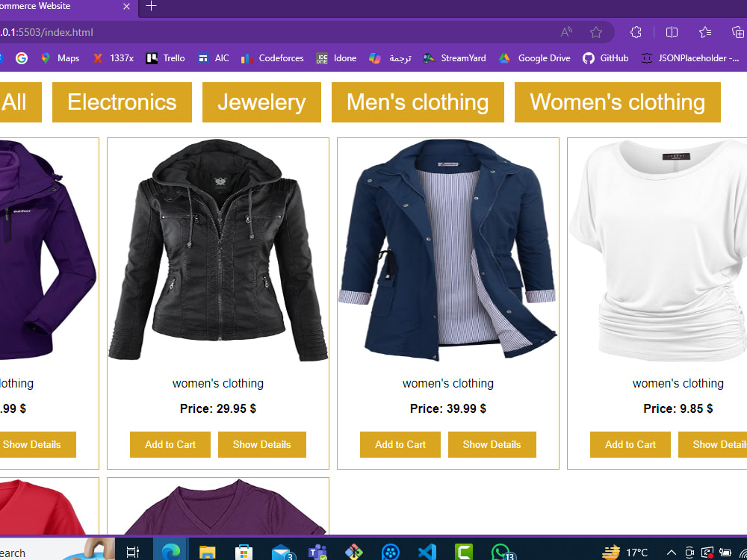Open the colorful diamond app icon in taskbar
This screenshot has width=747, height=560.
tap(354, 553)
